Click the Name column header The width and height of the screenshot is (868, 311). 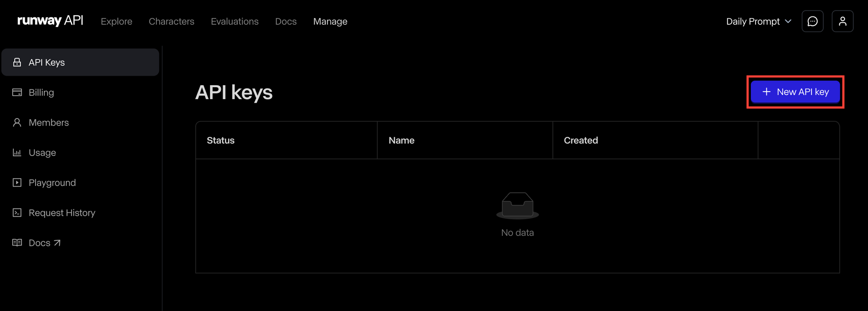coord(465,140)
